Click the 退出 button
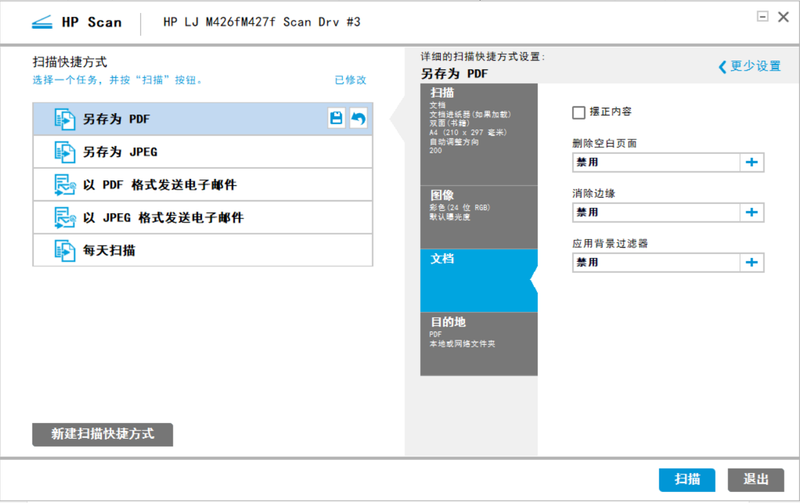This screenshot has height=503, width=800. 755,479
